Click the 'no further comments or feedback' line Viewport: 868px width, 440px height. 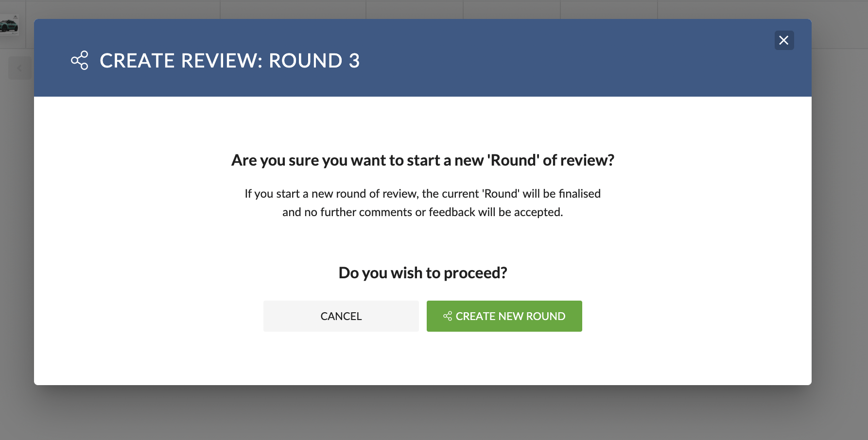click(x=422, y=212)
